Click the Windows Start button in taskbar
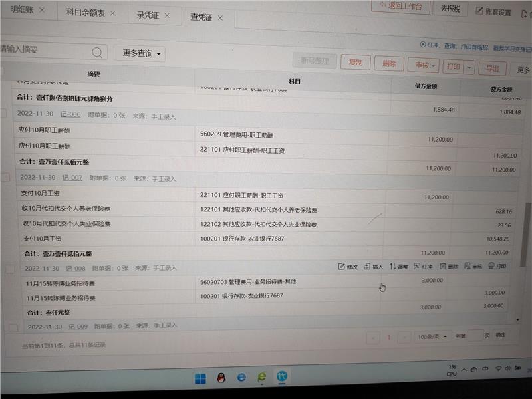This screenshot has width=532, height=399. [200, 378]
